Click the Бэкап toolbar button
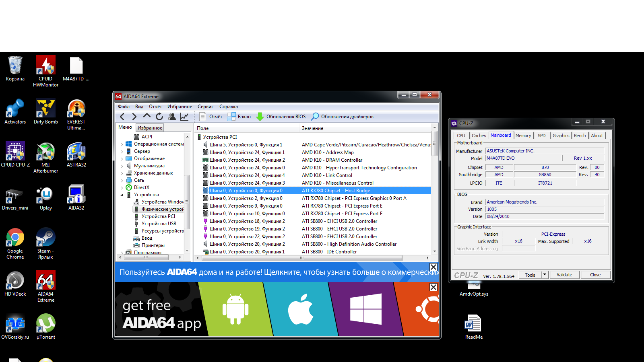The image size is (644, 362). coord(239,117)
